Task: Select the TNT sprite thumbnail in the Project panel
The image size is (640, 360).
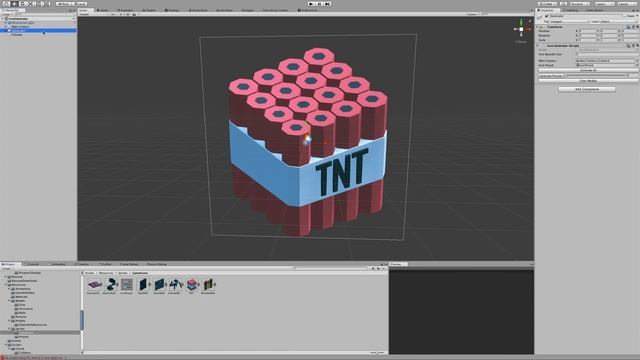Action: point(192,284)
